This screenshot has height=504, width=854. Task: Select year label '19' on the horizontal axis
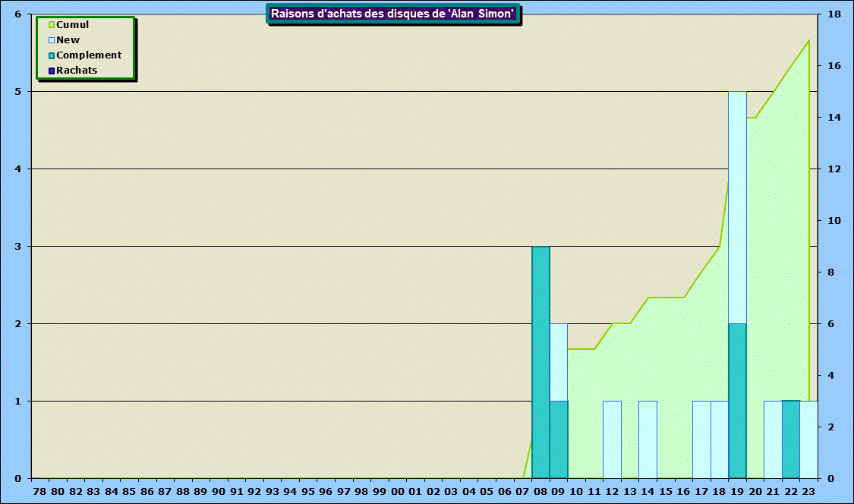(737, 491)
